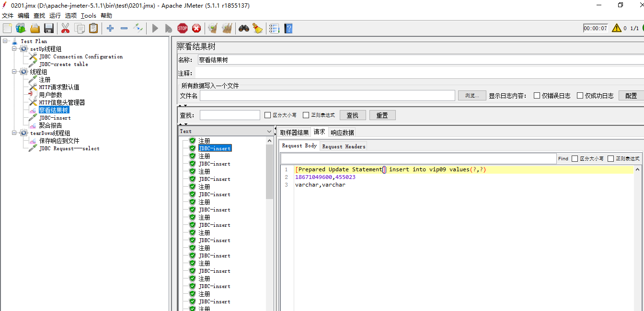Open the Tools menu
Screen dimensions: 644x311
tap(88, 15)
